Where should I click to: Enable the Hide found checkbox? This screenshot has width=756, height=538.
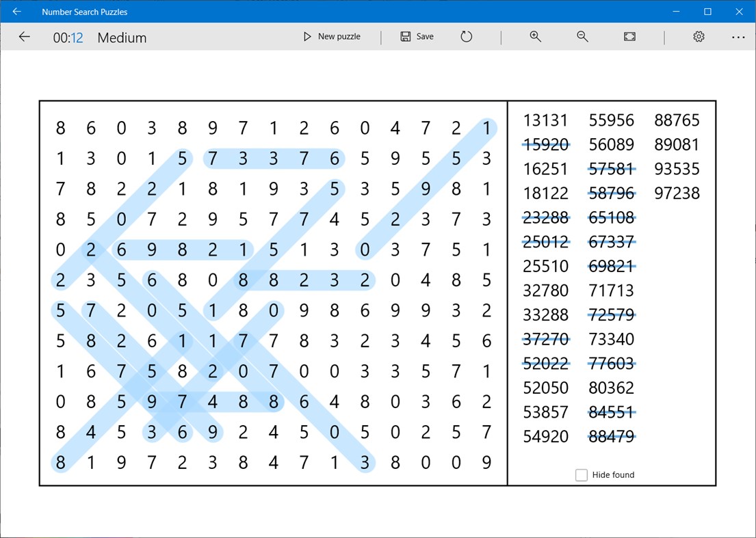click(582, 474)
